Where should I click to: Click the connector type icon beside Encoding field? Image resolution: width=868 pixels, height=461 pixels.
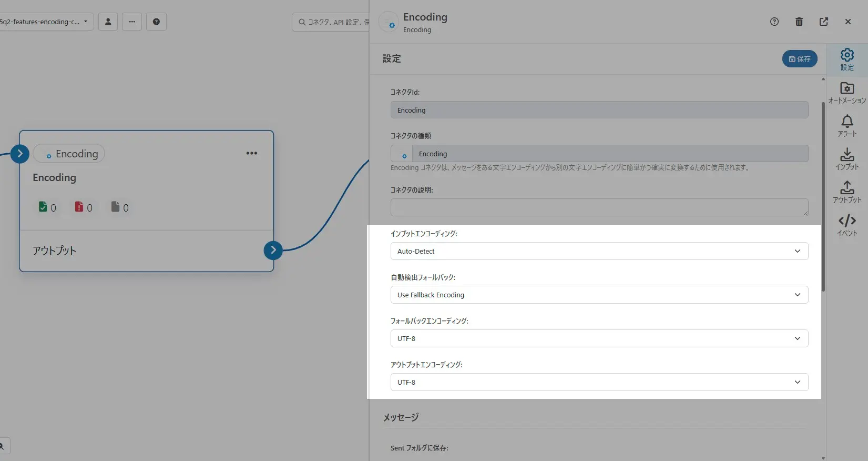click(402, 154)
